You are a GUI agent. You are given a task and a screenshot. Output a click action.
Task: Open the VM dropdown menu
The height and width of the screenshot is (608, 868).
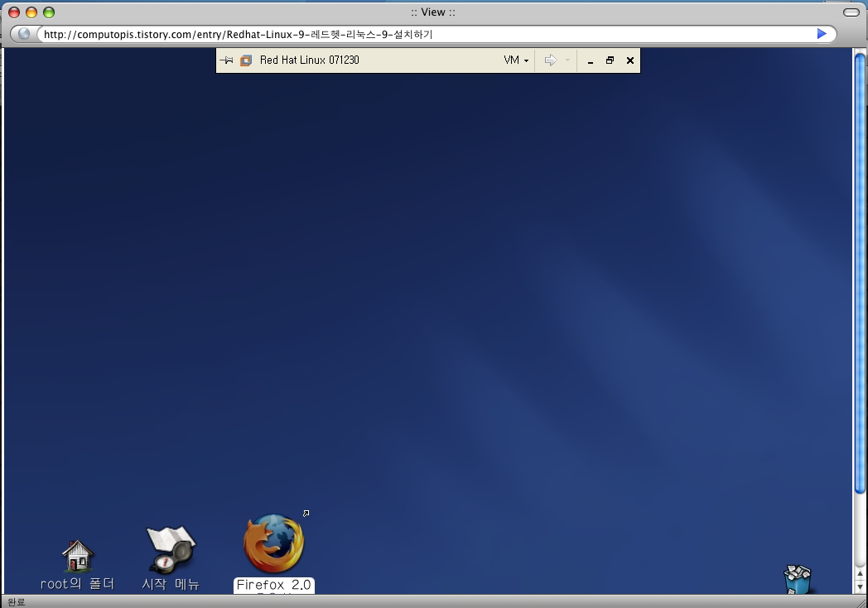point(516,60)
